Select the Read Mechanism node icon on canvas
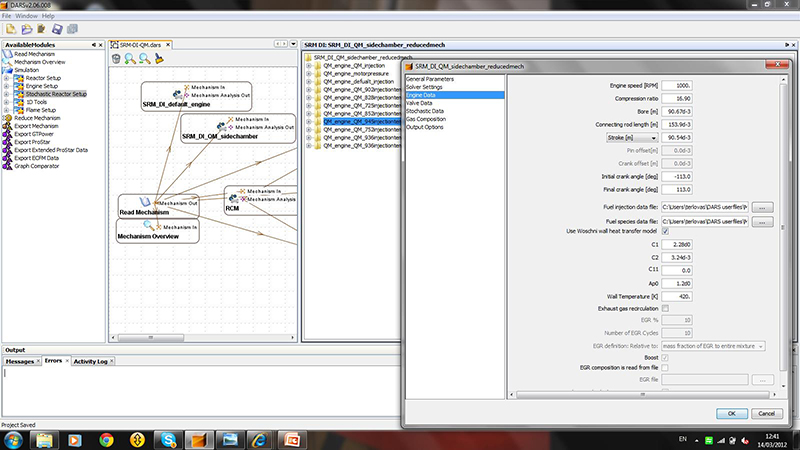 coord(143,202)
